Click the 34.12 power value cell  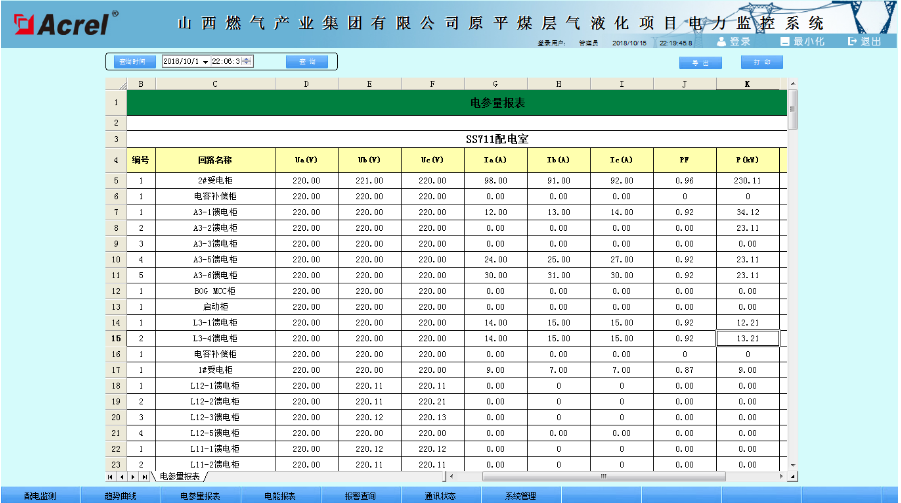tap(748, 212)
